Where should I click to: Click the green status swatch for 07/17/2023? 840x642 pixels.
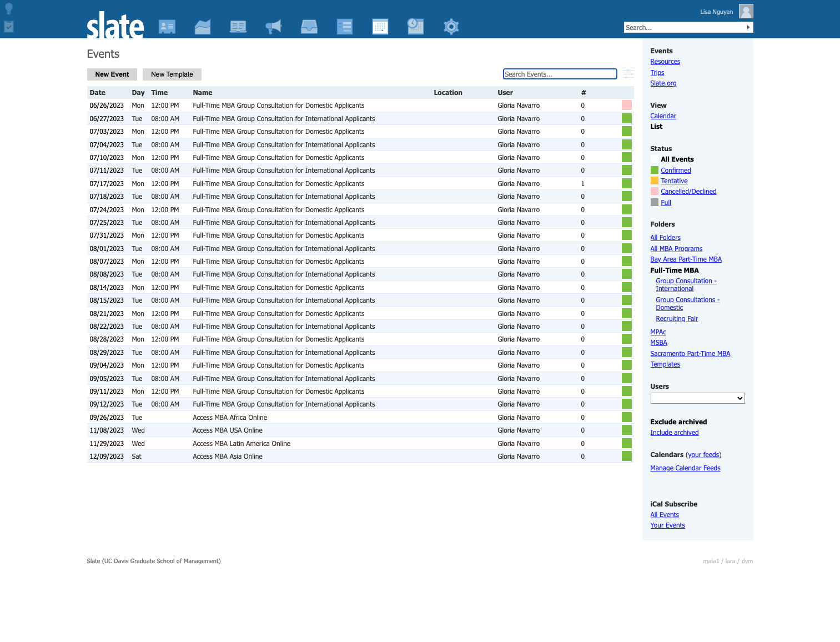627,183
